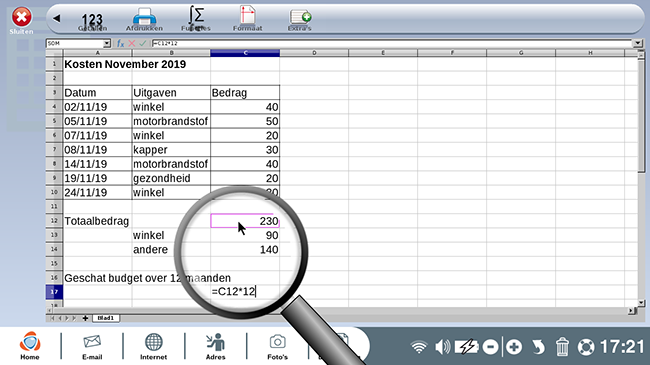Screen dimensions: 650x365
Task: Click the cell being edited =C12*12
Action: pyautogui.click(x=245, y=292)
